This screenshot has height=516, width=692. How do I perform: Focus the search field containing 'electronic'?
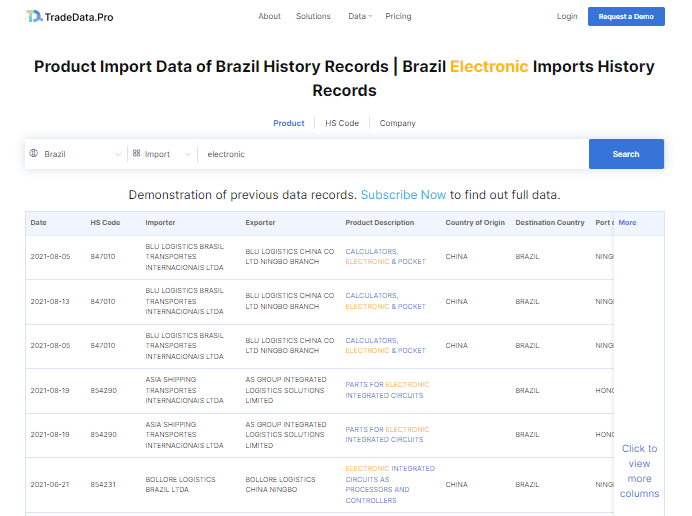coord(393,154)
